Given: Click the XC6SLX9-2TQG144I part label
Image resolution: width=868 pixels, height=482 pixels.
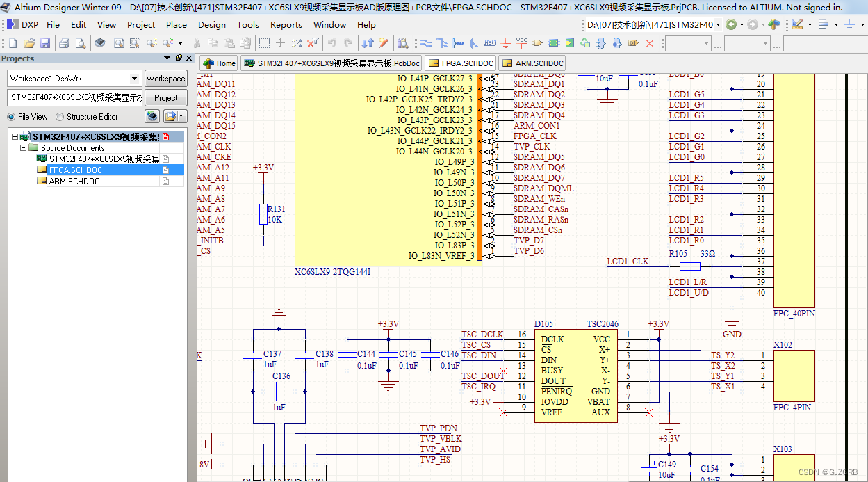Looking at the screenshot, I should (332, 272).
